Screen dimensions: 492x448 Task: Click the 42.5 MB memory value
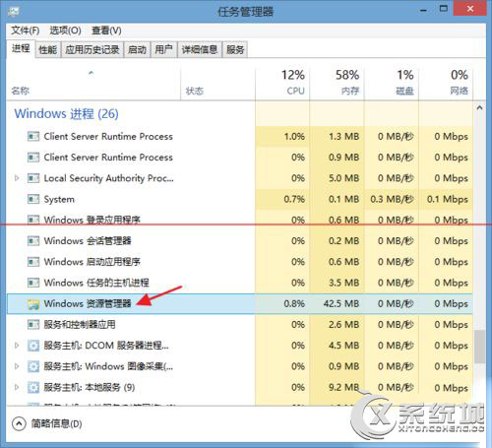tap(341, 304)
